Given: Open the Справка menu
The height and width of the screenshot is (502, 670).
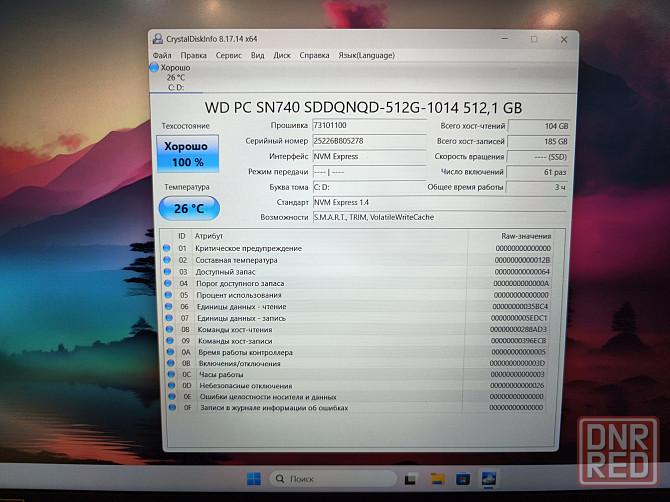Looking at the screenshot, I should 314,56.
